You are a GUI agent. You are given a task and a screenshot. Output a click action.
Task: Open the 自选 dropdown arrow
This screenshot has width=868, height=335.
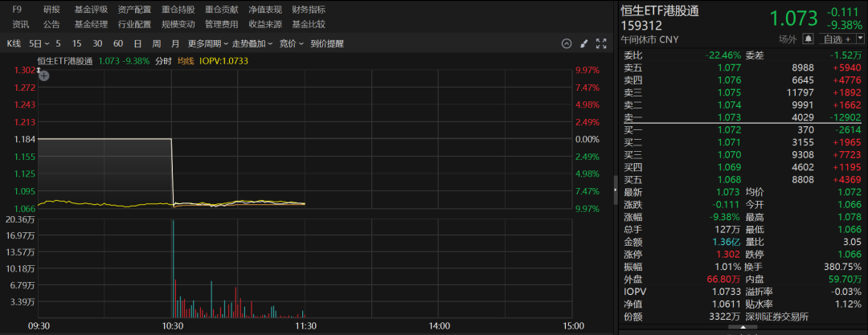point(860,39)
